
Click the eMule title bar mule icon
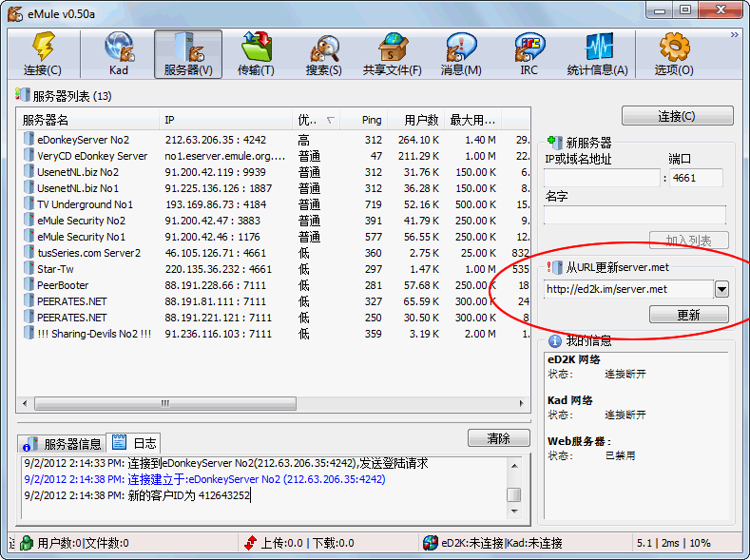(15, 13)
